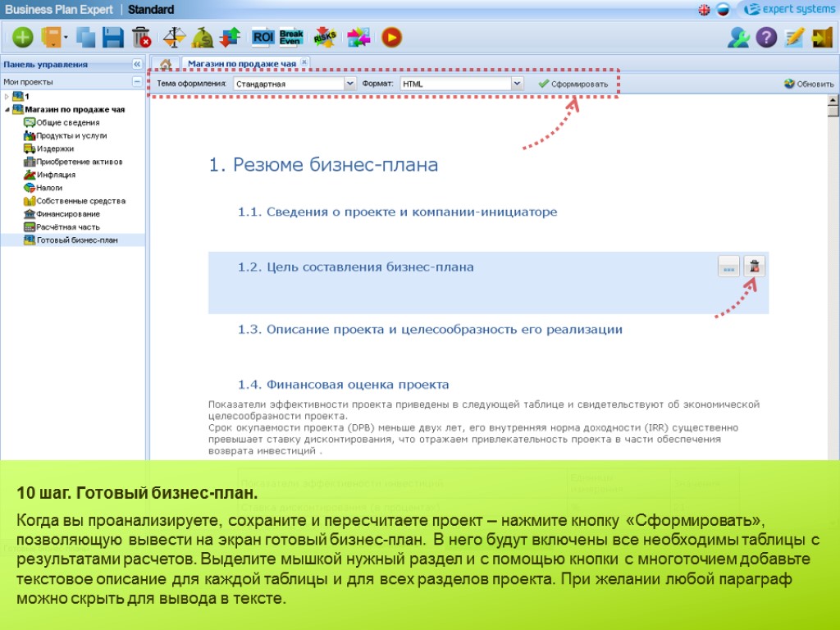Viewport: 840px width, 630px height.
Task: Click the document scrollbar up arrow
Action: pos(833,100)
